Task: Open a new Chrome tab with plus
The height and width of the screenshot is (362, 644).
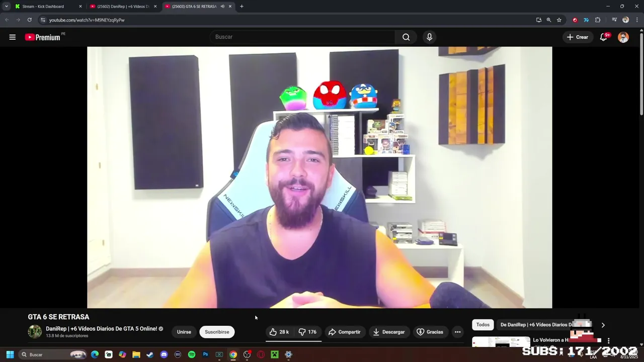Action: [x=242, y=7]
